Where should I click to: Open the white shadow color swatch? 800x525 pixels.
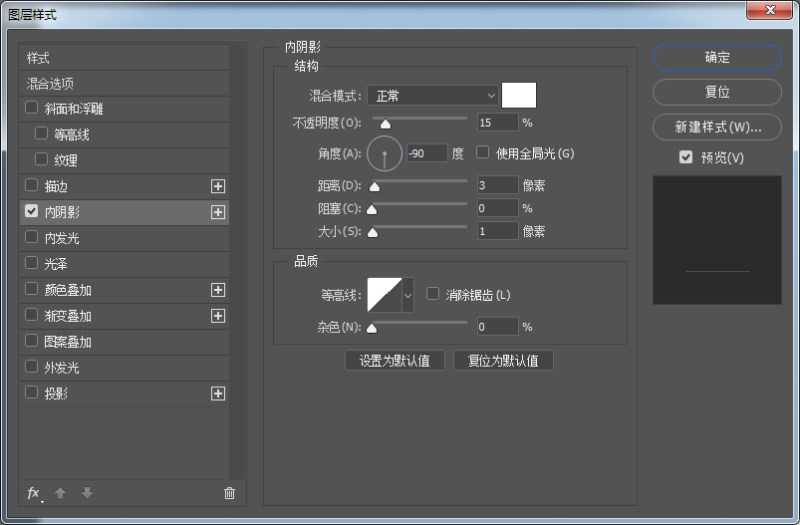point(519,96)
